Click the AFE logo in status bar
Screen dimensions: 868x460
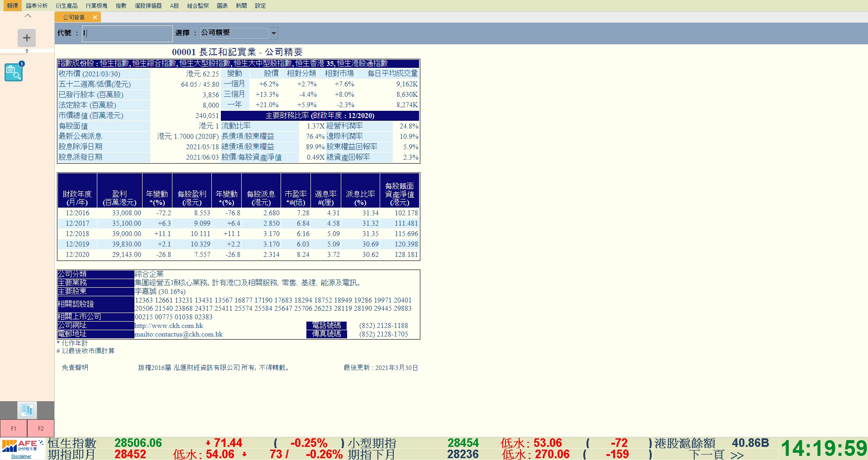click(22, 446)
